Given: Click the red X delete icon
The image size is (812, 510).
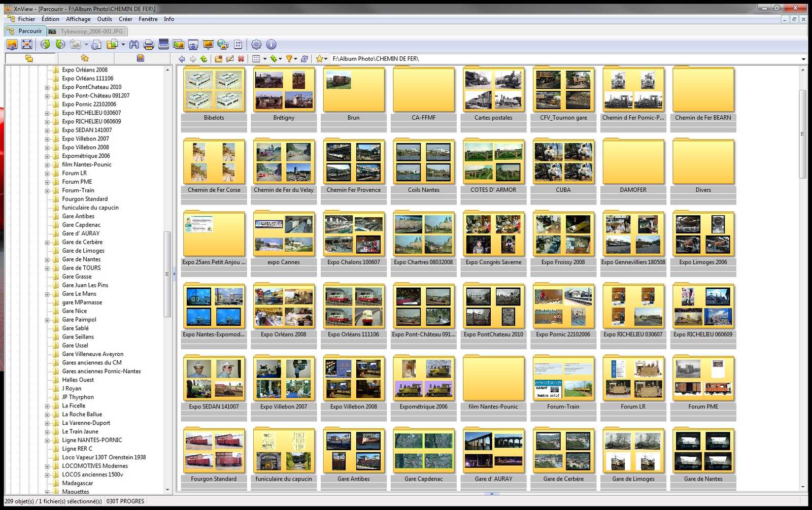Looking at the screenshot, I should [x=241, y=59].
